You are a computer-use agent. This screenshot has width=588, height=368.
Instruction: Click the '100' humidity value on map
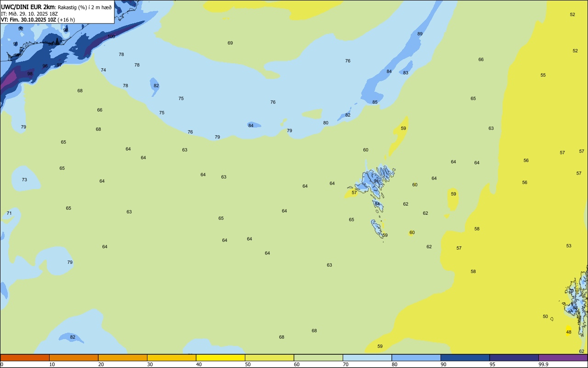pos(111,36)
